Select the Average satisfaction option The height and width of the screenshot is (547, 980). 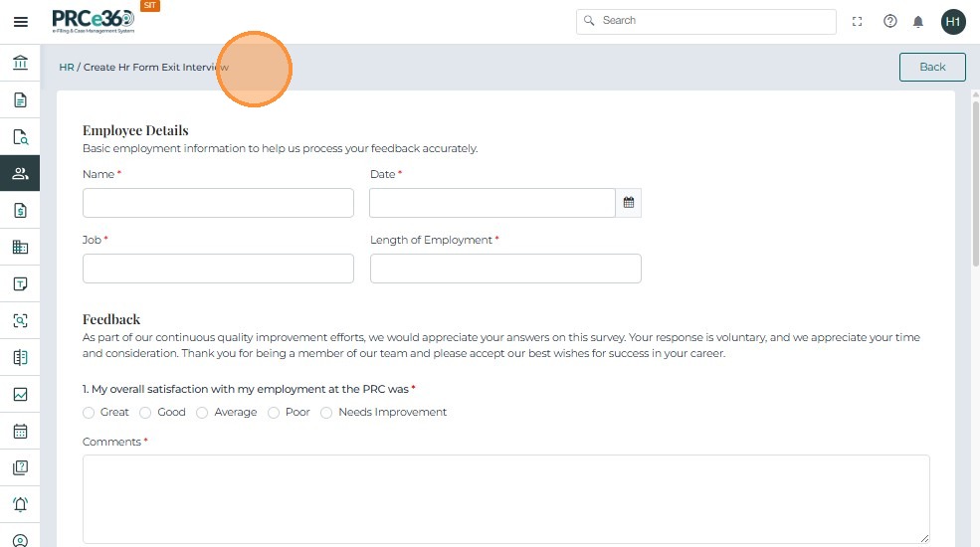[x=202, y=413]
